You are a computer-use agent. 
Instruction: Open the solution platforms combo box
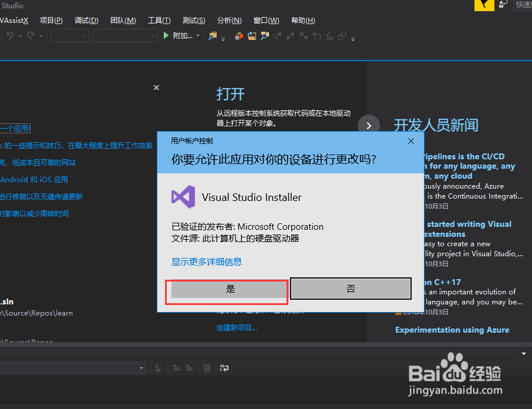click(125, 36)
